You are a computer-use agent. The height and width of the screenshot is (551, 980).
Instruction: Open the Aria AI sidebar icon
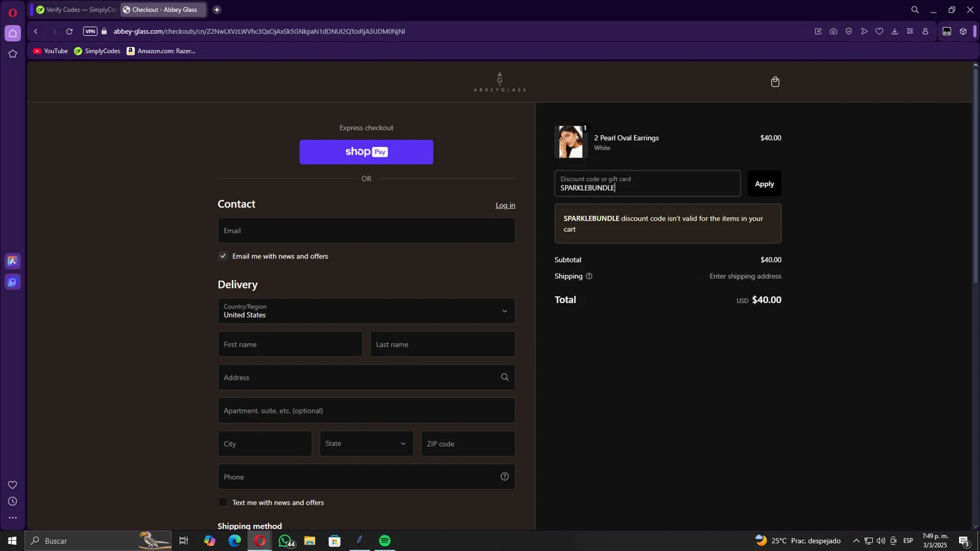tap(12, 261)
